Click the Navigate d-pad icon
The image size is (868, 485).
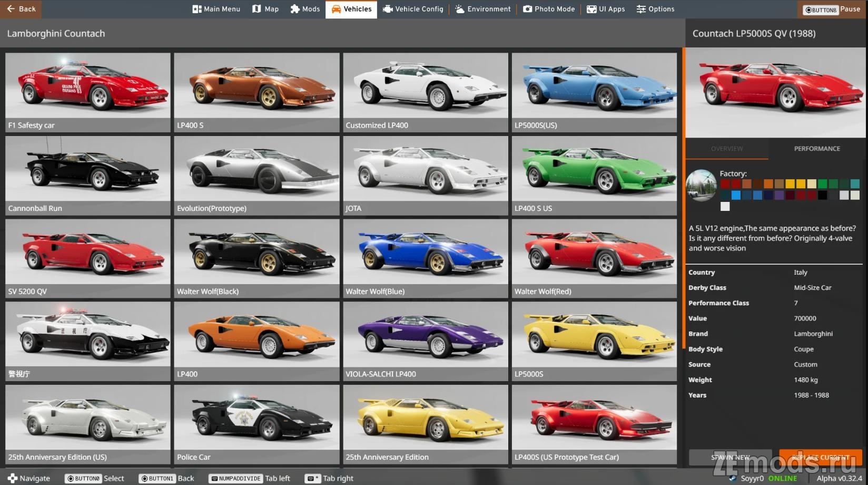tap(13, 478)
